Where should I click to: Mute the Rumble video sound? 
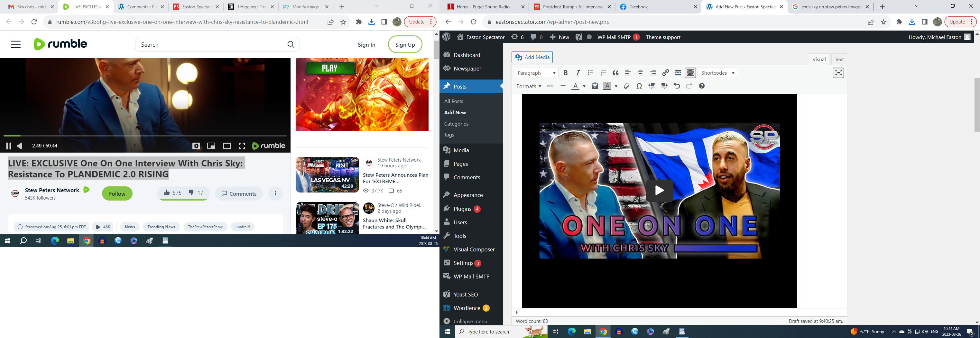20,146
